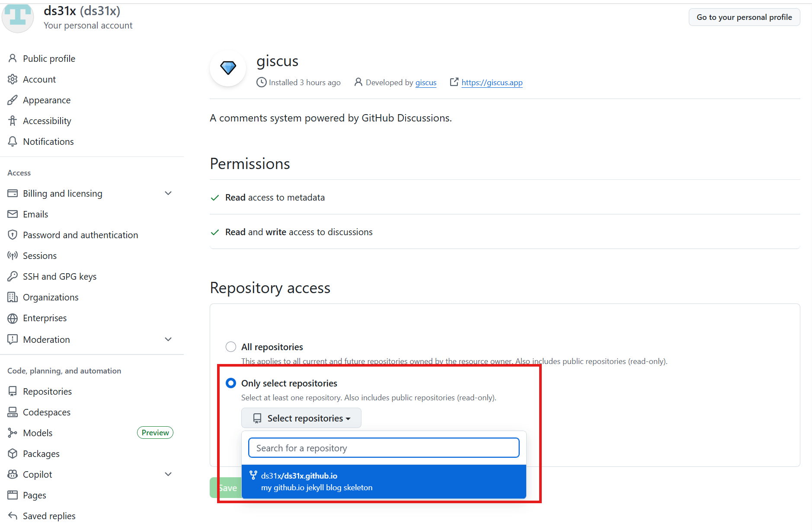Click the Repositories repo icon
The image size is (812, 530).
click(13, 391)
